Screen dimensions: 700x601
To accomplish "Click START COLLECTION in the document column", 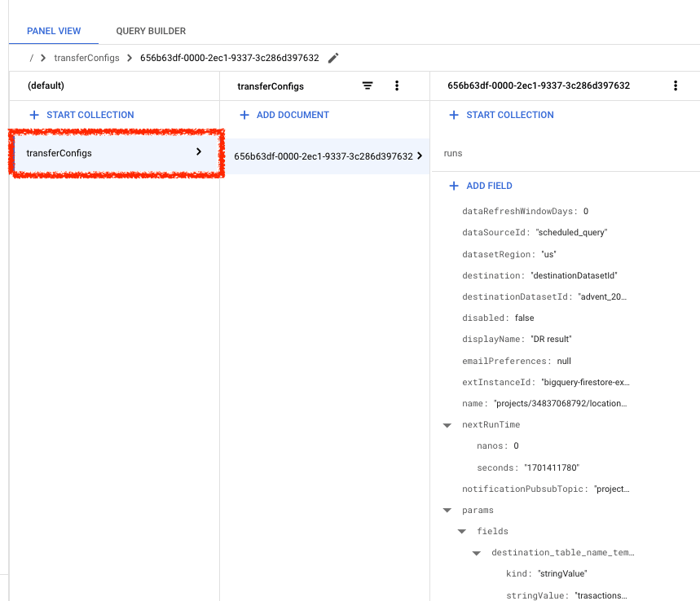I will point(502,115).
